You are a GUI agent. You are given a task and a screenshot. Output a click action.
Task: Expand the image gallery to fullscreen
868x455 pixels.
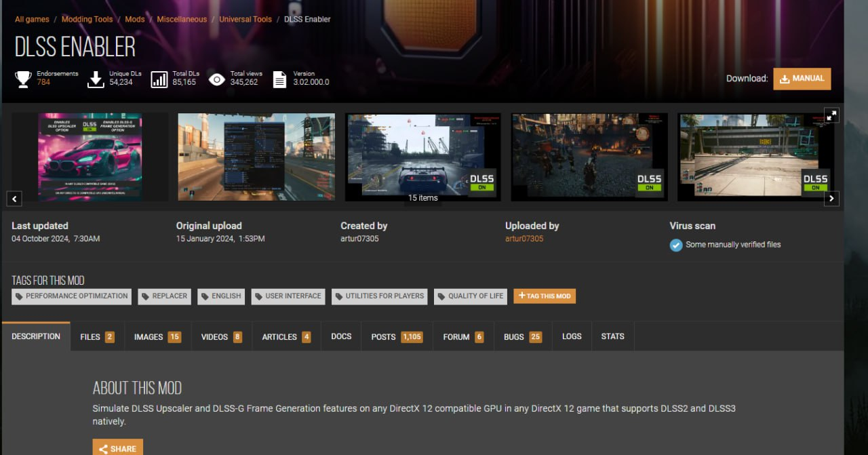(831, 115)
